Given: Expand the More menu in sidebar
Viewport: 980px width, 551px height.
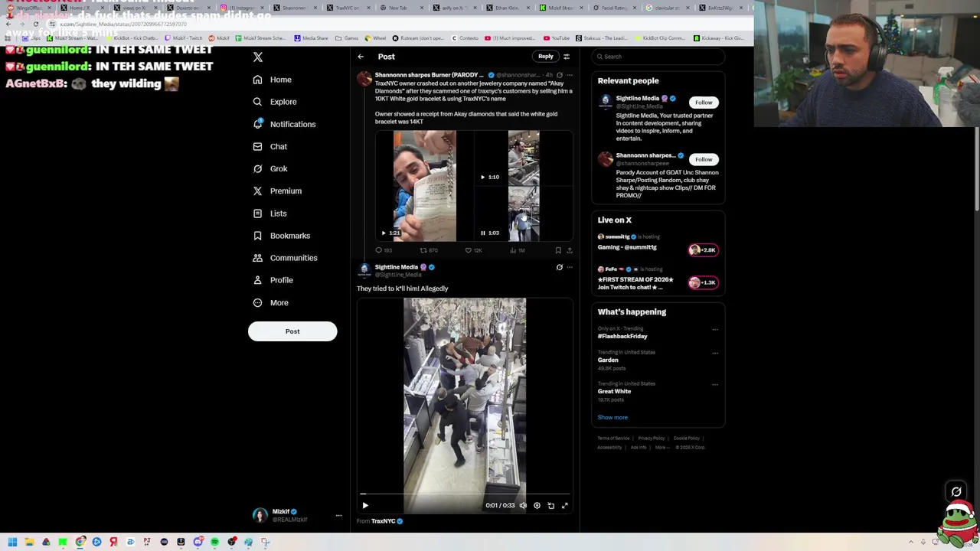Looking at the screenshot, I should point(270,302).
